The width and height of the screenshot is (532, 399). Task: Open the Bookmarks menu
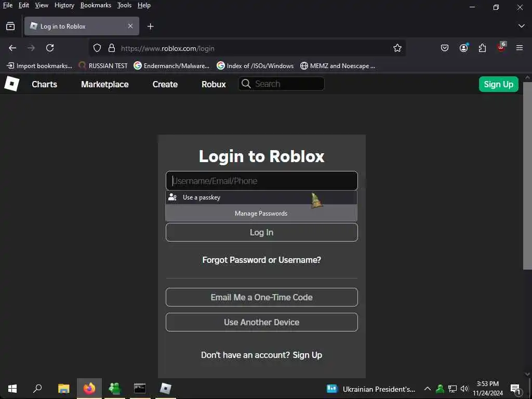(x=96, y=5)
